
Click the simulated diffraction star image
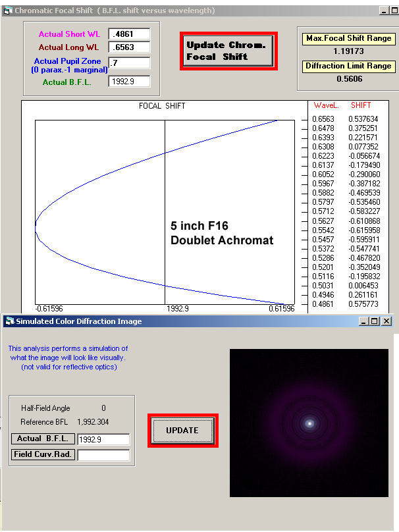(x=309, y=423)
